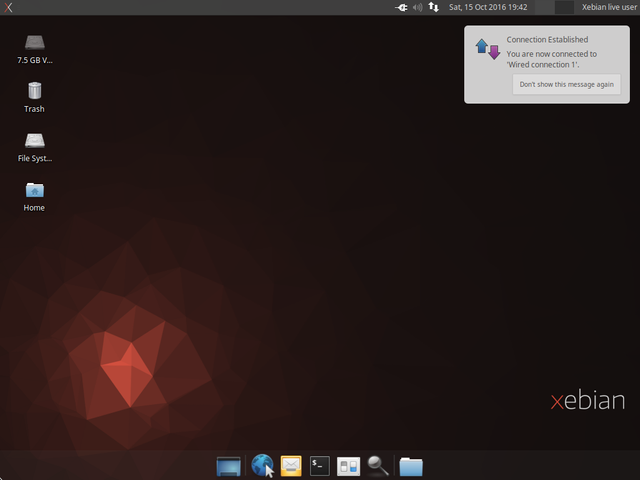
Task: Open the Xebian applications menu
Action: 8,7
